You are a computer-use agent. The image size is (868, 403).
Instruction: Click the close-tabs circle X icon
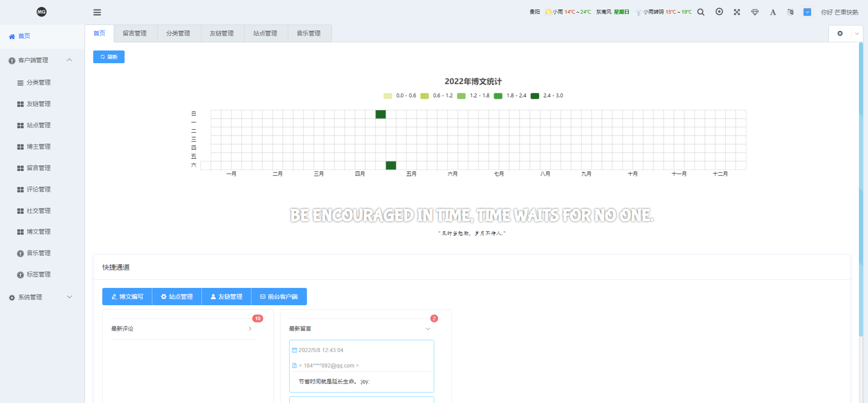pyautogui.click(x=840, y=33)
